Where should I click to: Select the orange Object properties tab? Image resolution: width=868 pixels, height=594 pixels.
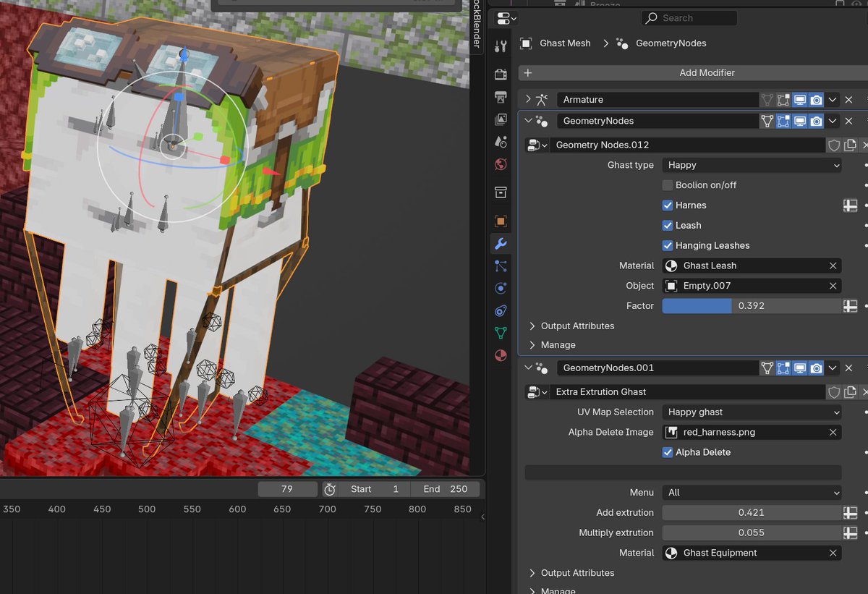pos(501,221)
